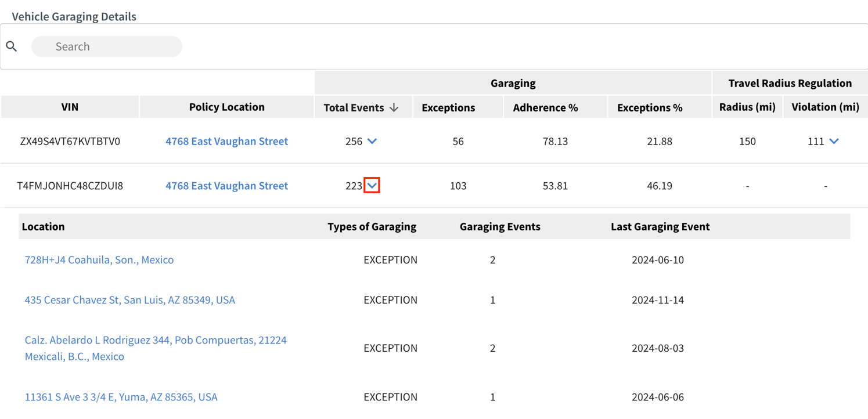Click the Violation (mi) column header

point(826,107)
